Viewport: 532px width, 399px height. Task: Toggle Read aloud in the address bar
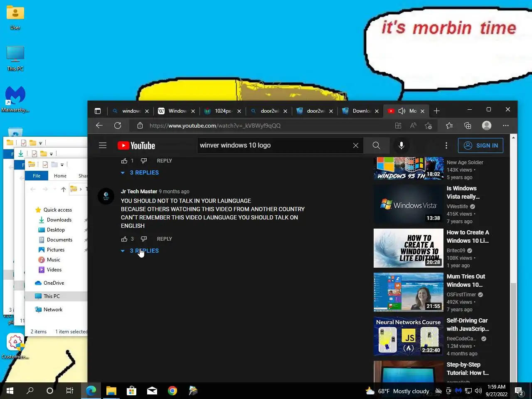[413, 126]
